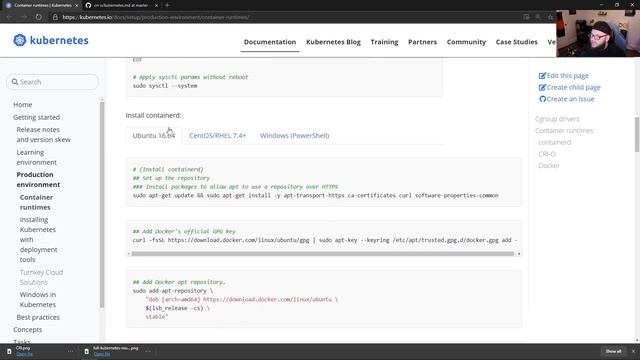This screenshot has width=640, height=360.
Task: Click the Create an issue link
Action: pos(570,99)
